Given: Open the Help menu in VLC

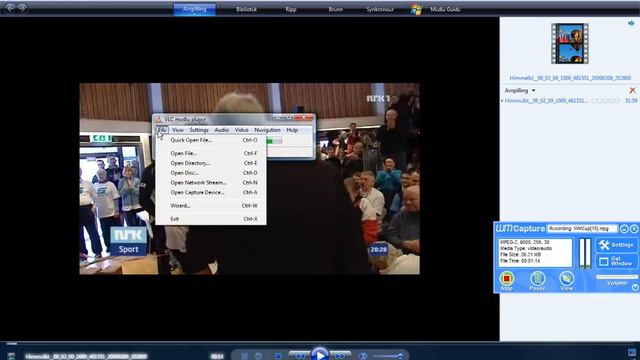Looking at the screenshot, I should [x=292, y=130].
